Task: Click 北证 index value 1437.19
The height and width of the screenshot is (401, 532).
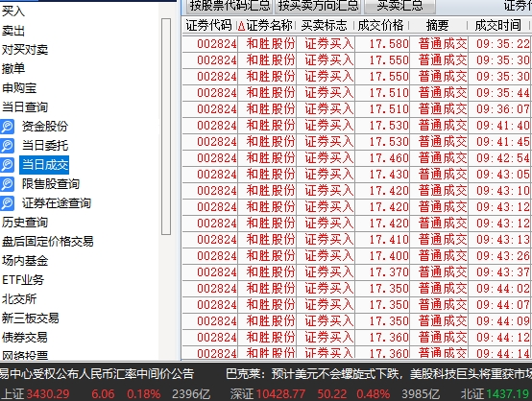Action: click(x=508, y=394)
